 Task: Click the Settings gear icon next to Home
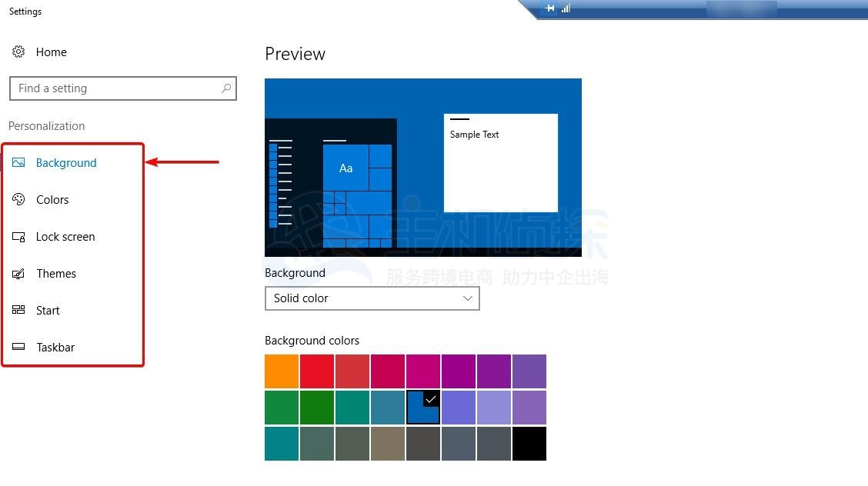click(18, 52)
